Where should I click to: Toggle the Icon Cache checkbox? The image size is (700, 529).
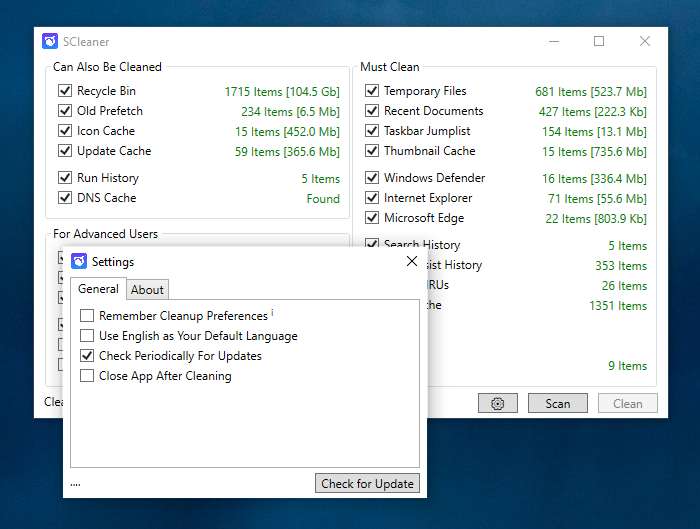pyautogui.click(x=65, y=130)
